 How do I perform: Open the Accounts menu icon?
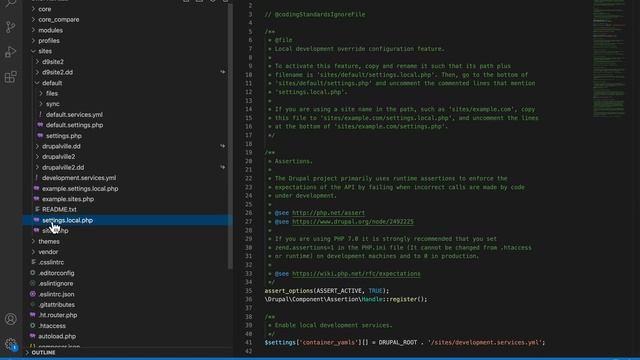pos(11,319)
